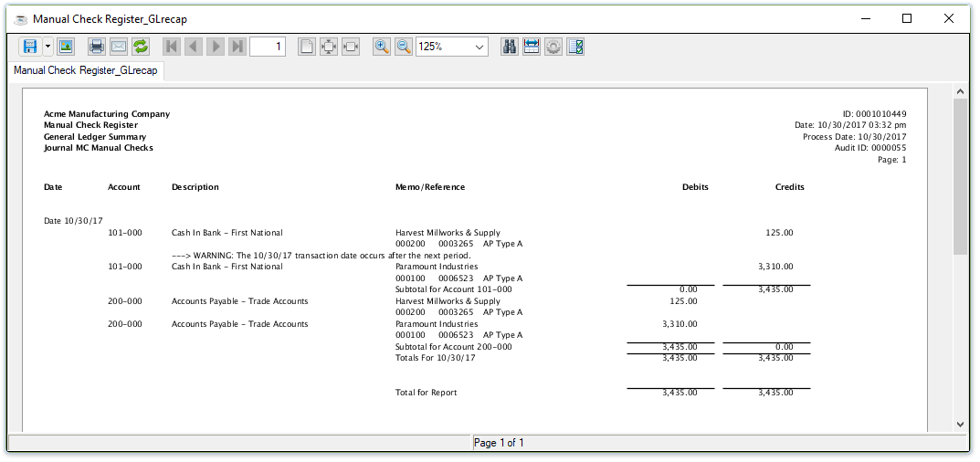Click the vertical scrollbar down arrow
Viewport: 980px width, 462px height.
[961, 424]
